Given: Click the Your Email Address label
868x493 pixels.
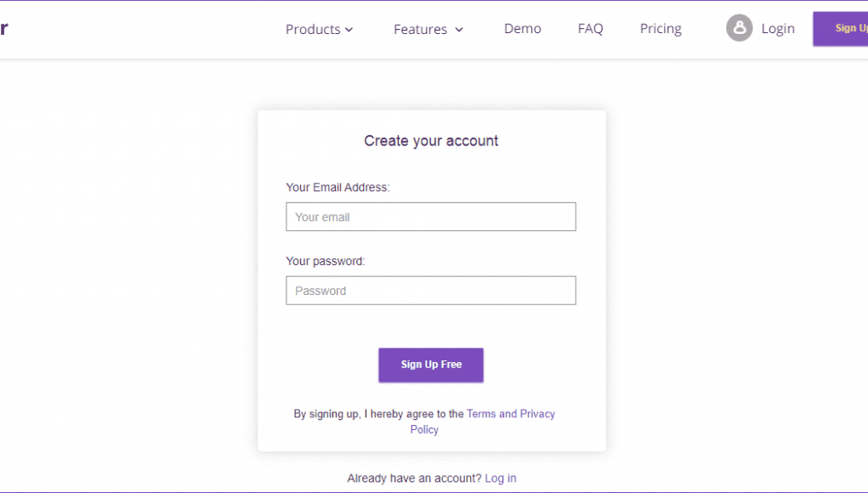Looking at the screenshot, I should pyautogui.click(x=338, y=188).
